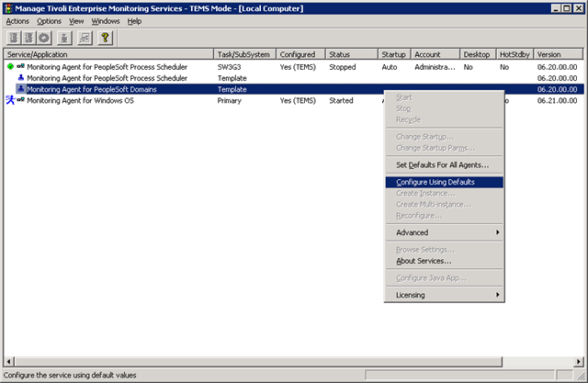Choose Set Defaults For All Agents
The height and width of the screenshot is (383, 588).
coord(445,165)
